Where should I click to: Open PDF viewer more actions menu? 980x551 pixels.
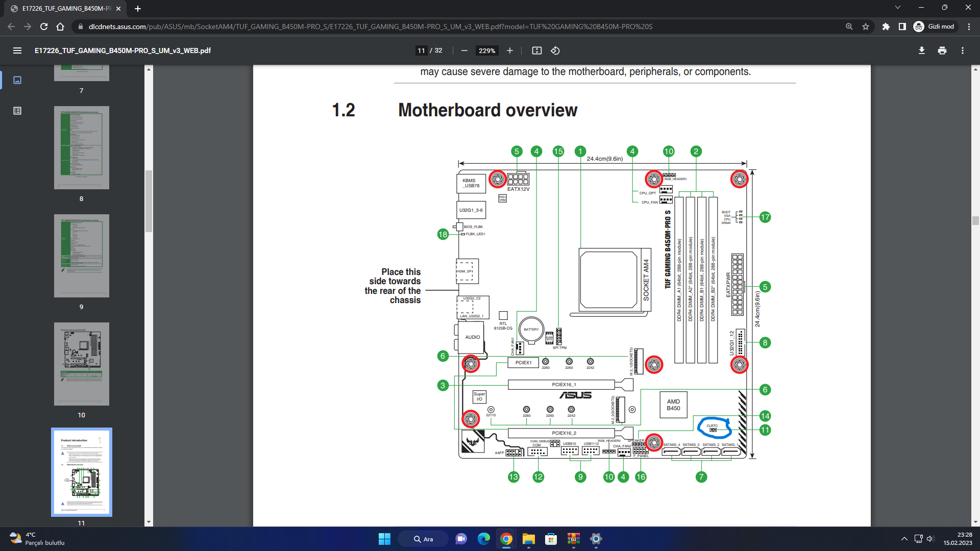[962, 51]
